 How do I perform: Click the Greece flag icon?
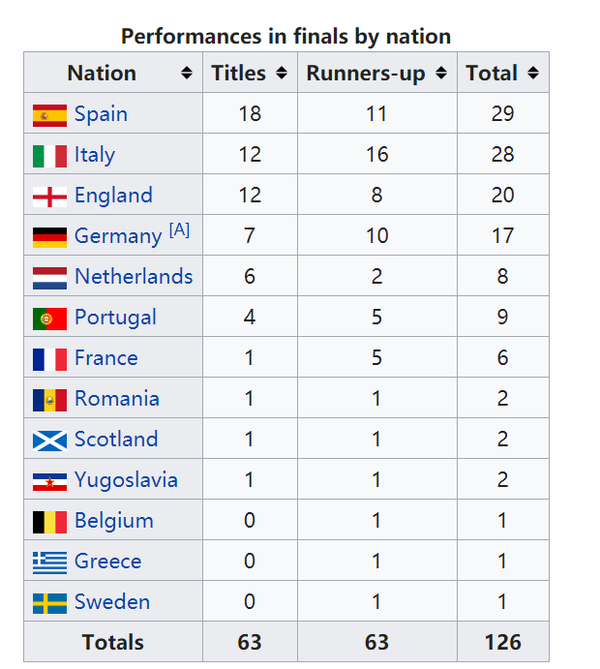click(x=50, y=563)
